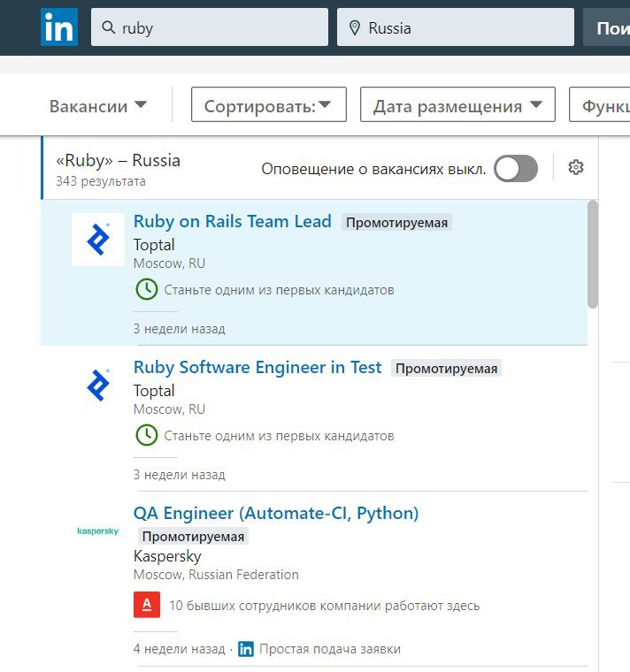Open QA Engineer (Automate-CI, Python) job
This screenshot has width=630, height=672.
[276, 513]
